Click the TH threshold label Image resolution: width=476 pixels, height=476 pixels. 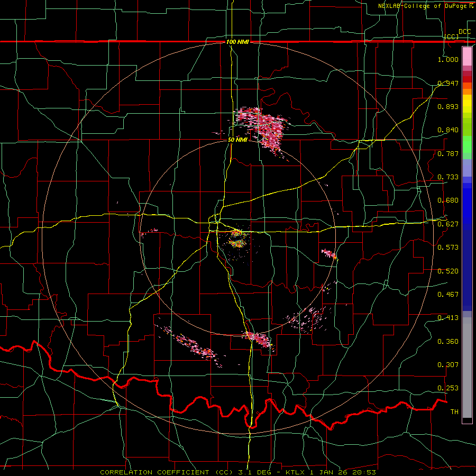tap(454, 411)
